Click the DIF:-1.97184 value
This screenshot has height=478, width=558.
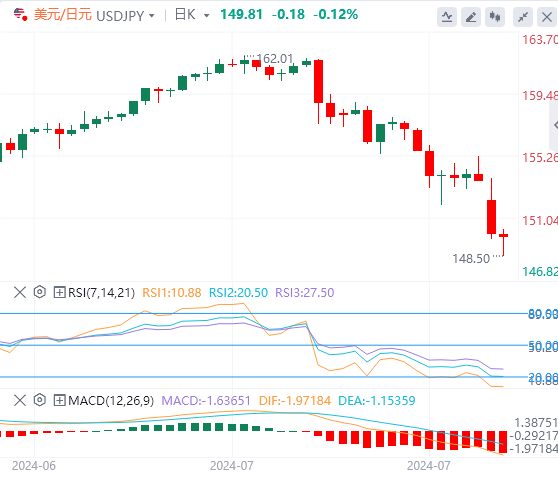pyautogui.click(x=295, y=400)
